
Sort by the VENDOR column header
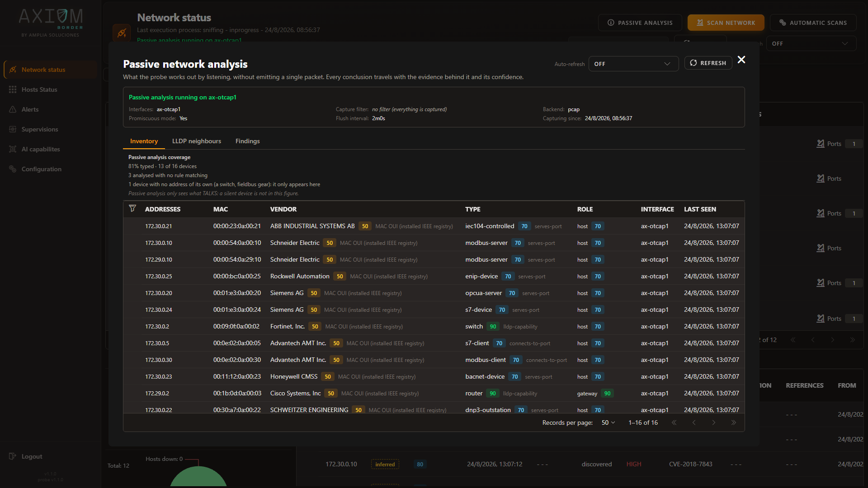coord(283,209)
